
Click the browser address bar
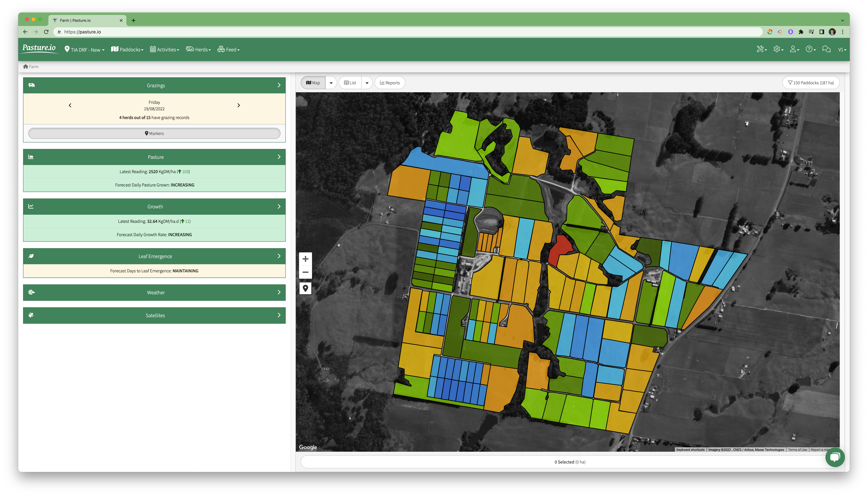tap(408, 32)
